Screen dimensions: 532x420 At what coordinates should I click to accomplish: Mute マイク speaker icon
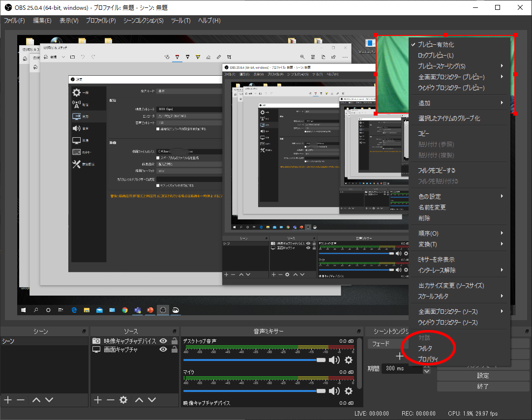(x=334, y=391)
